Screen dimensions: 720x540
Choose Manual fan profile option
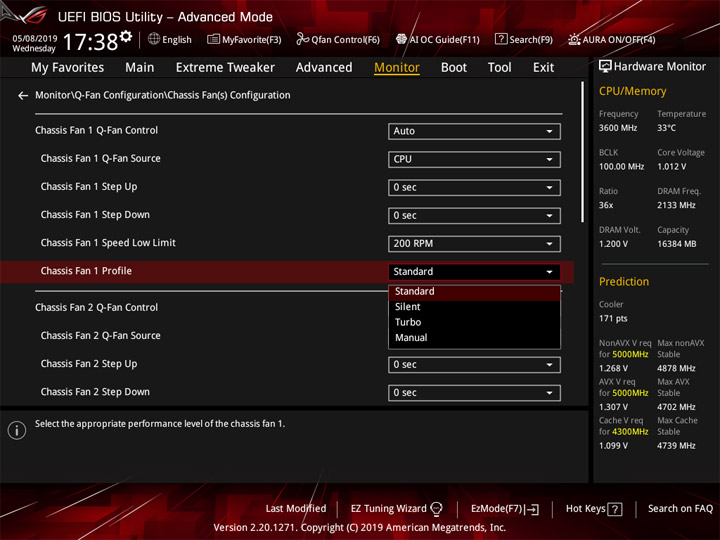click(x=474, y=338)
